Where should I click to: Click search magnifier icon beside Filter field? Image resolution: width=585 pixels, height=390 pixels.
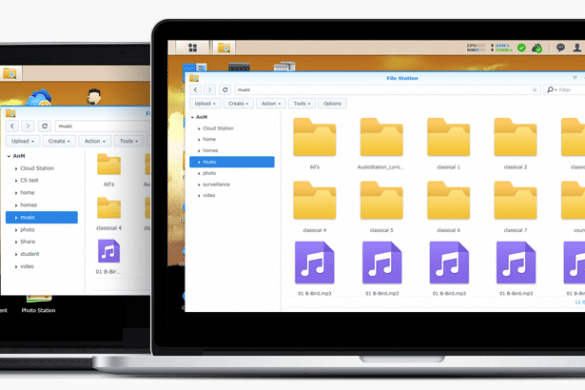click(551, 90)
